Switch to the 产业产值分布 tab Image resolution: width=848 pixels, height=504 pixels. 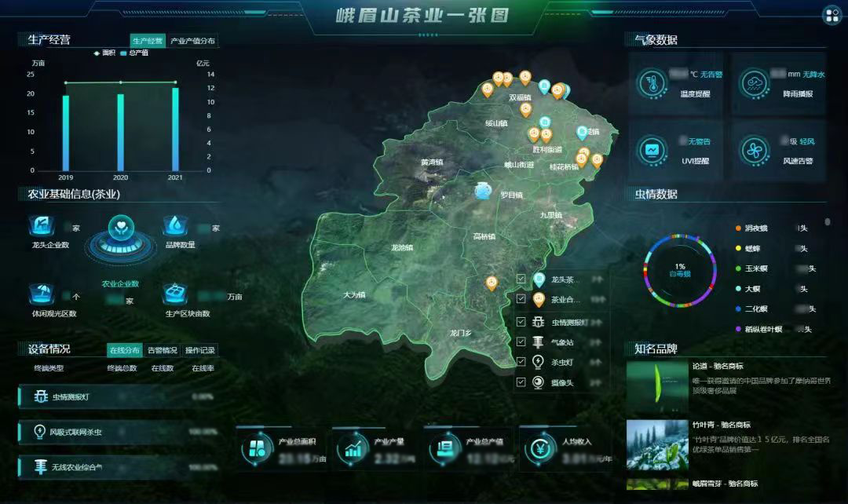(x=192, y=41)
